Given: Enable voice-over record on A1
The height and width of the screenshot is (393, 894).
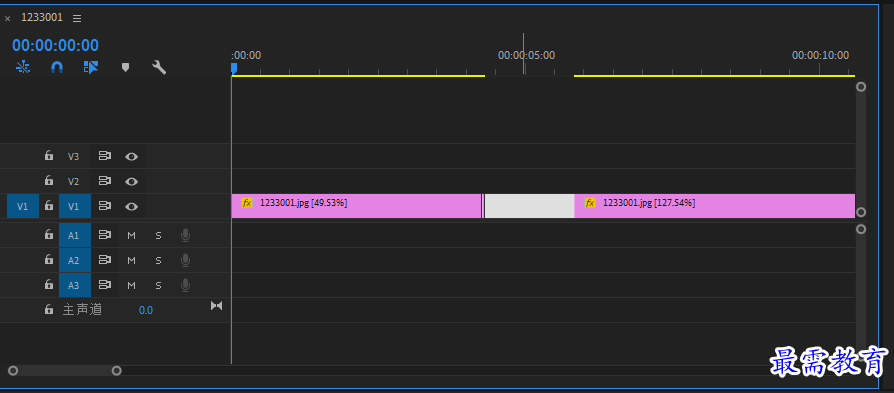Looking at the screenshot, I should pyautogui.click(x=185, y=235).
